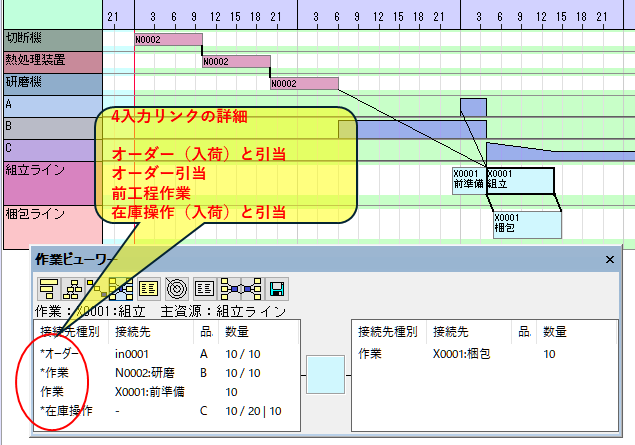This screenshot has width=635, height=445.
Task: Select the X0001:梱包 output connection row
Action: tap(470, 353)
